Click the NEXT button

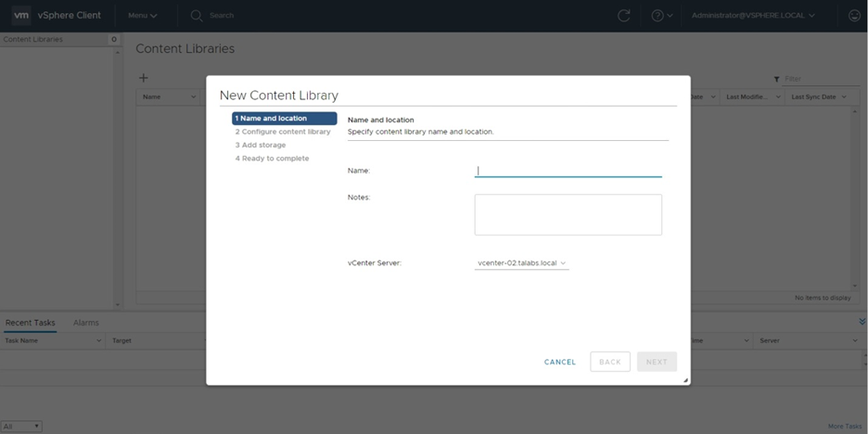click(x=657, y=362)
